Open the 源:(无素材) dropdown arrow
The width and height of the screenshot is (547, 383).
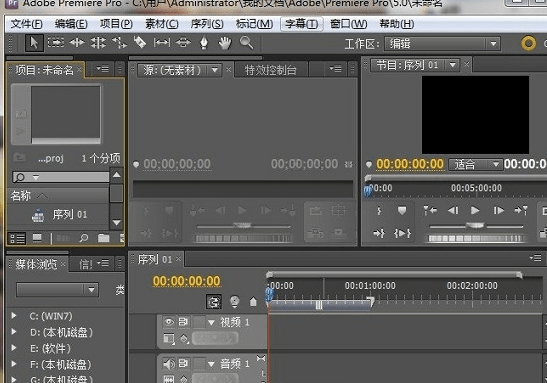tap(215, 70)
